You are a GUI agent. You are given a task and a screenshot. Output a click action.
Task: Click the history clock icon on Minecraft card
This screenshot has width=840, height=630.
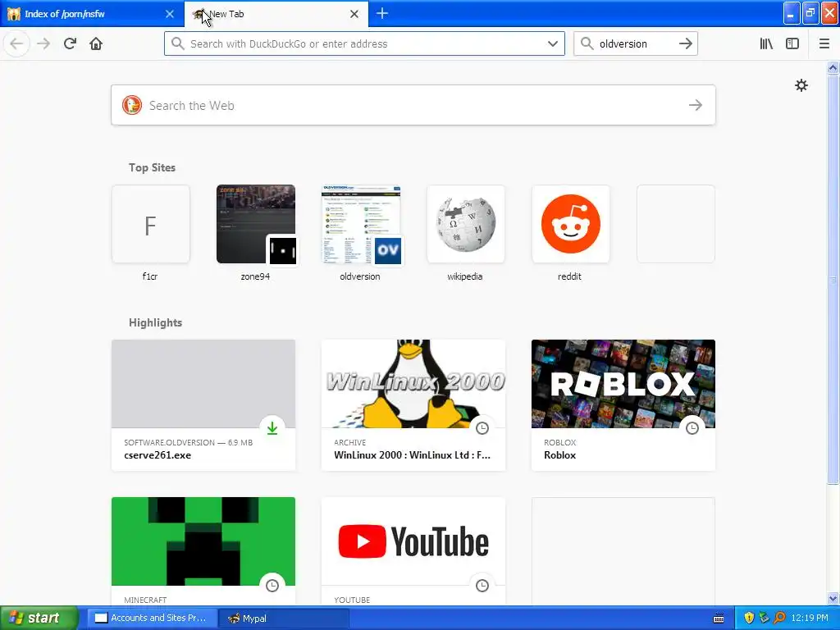coord(272,586)
